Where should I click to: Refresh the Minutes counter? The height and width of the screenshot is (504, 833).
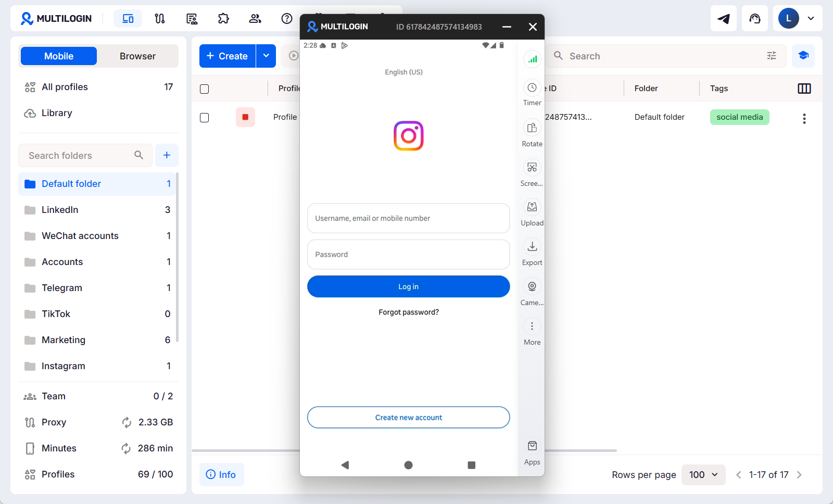127,448
